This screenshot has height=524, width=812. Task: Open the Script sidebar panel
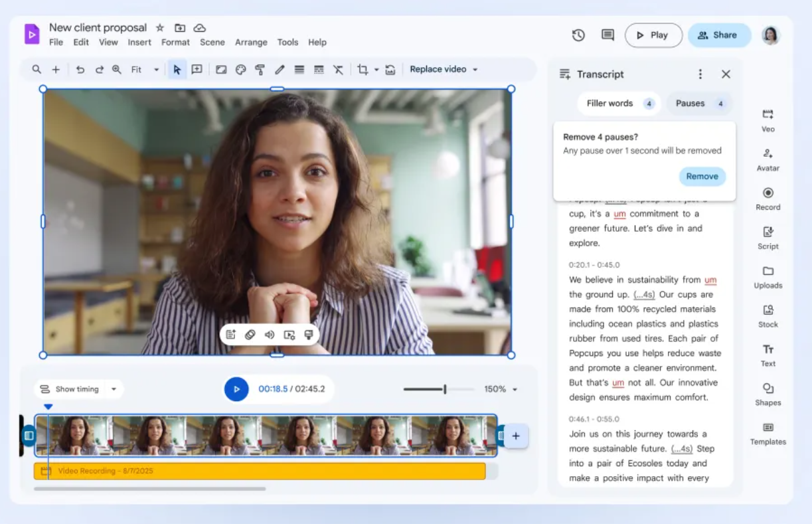click(x=768, y=238)
